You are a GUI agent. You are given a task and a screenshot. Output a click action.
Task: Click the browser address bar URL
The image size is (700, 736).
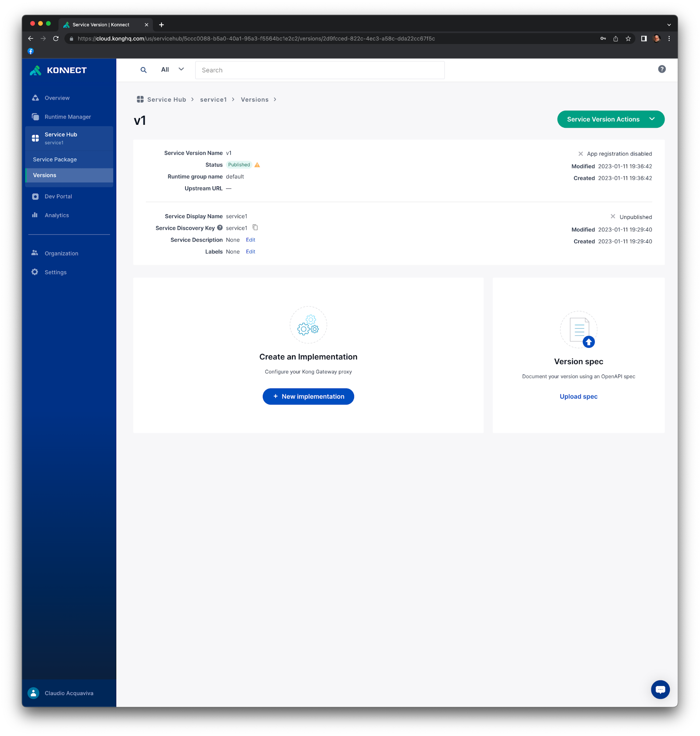(x=256, y=38)
